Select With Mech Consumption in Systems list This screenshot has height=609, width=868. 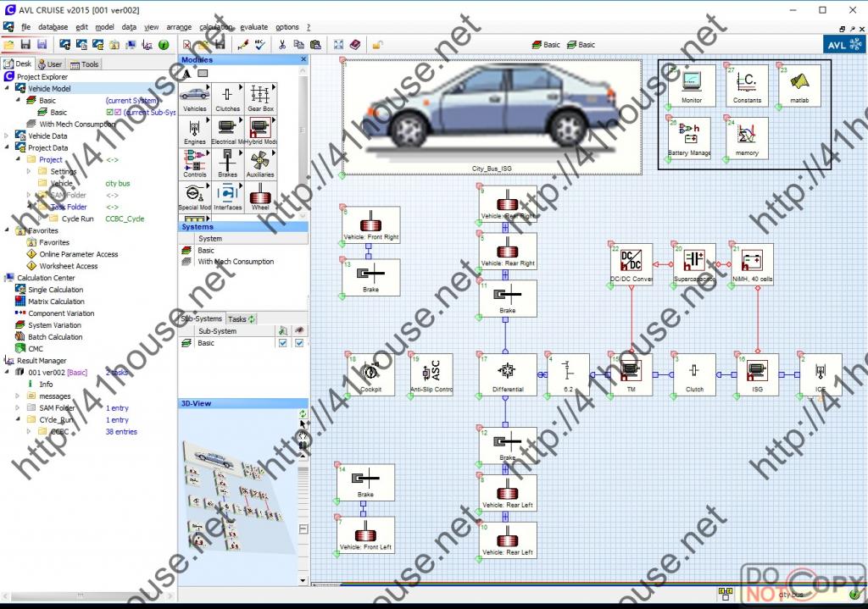236,262
